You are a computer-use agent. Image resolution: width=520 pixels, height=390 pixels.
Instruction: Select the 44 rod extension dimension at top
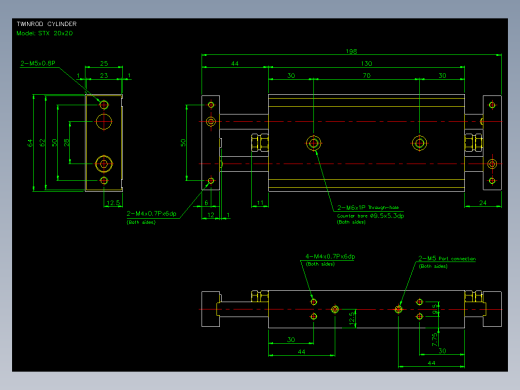point(235,63)
